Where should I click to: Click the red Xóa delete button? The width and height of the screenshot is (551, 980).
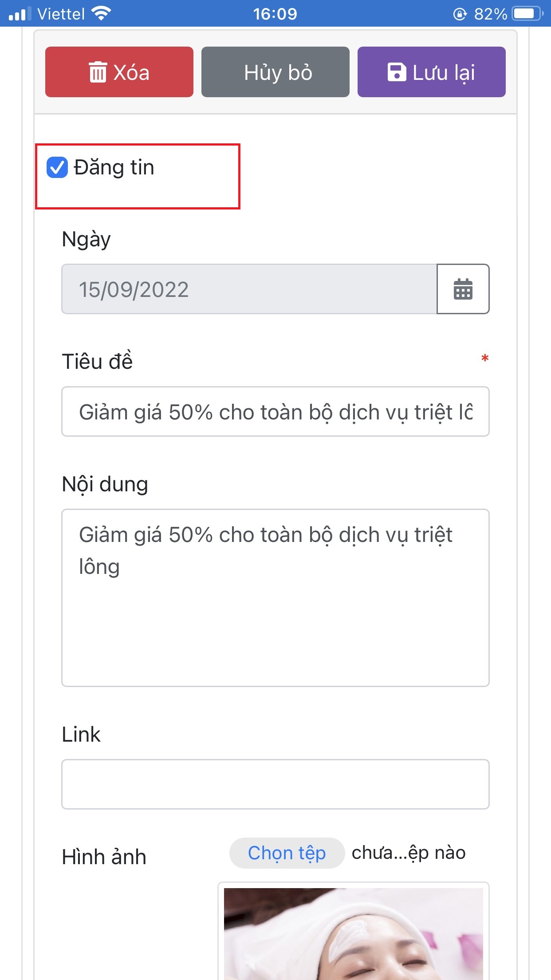(x=119, y=72)
